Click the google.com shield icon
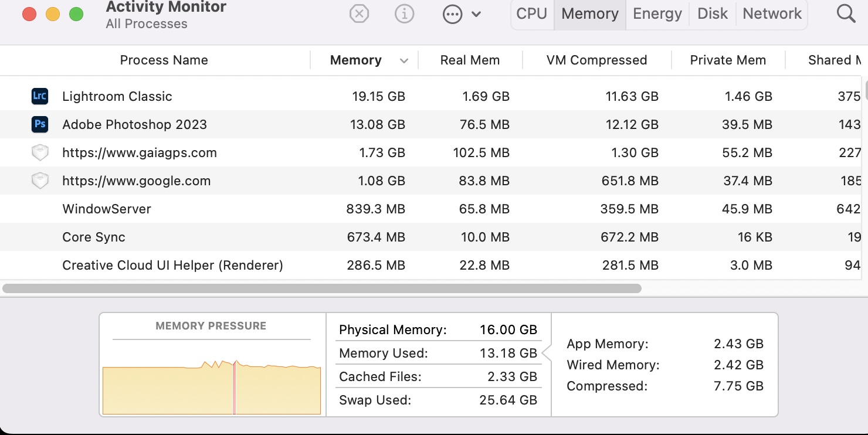 coord(39,181)
